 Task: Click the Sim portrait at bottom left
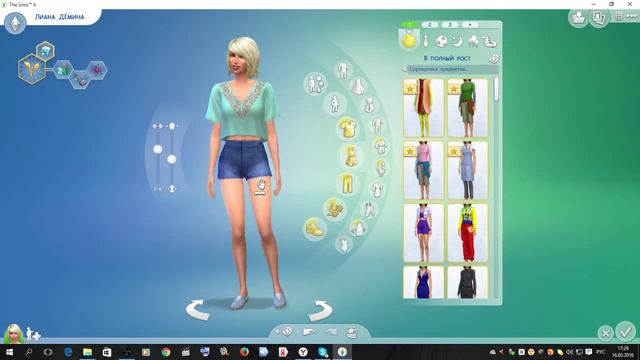[x=13, y=334]
